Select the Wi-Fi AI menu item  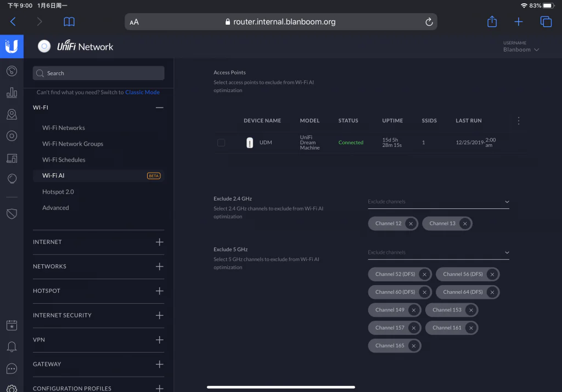tap(98, 176)
